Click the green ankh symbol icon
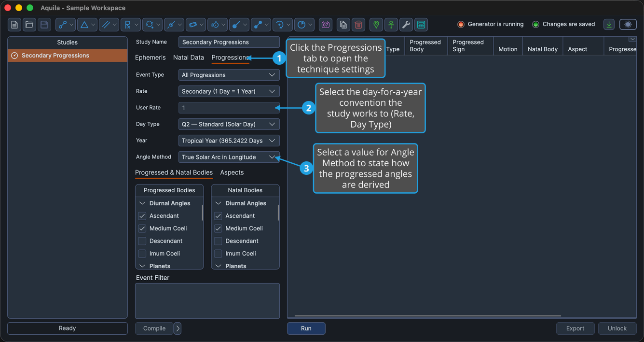 (391, 25)
